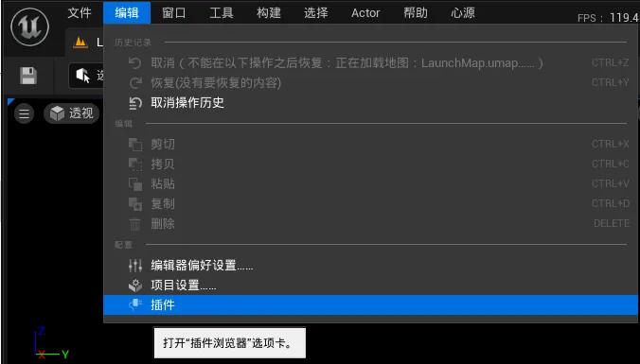Screen dimensions: 640x364
Task: Click the 恢复(没有要恢复的内容) entry
Action: (x=370, y=83)
